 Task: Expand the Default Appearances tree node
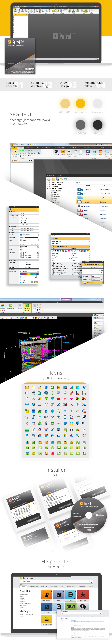coord(47,183)
